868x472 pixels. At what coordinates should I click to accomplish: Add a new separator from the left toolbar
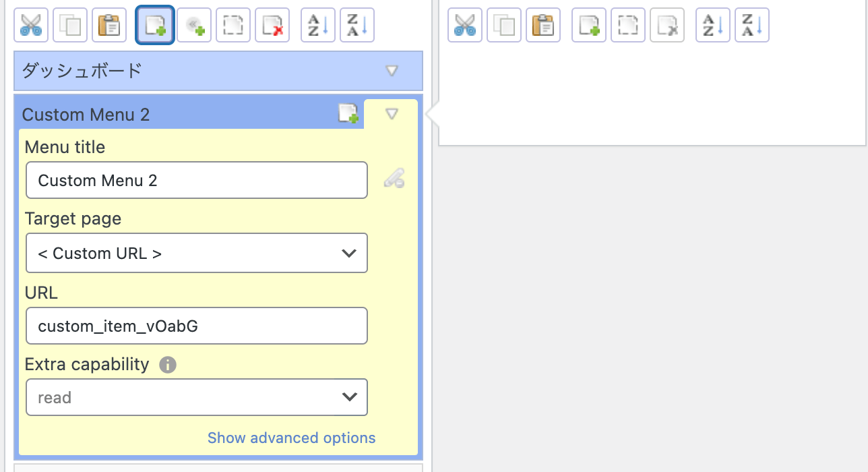(x=194, y=26)
